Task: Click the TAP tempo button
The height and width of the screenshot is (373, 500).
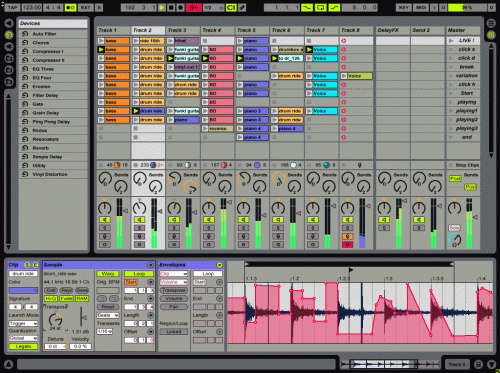Action: point(12,7)
